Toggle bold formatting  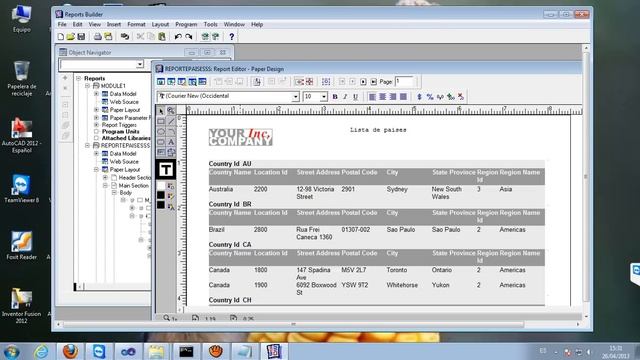click(335, 97)
